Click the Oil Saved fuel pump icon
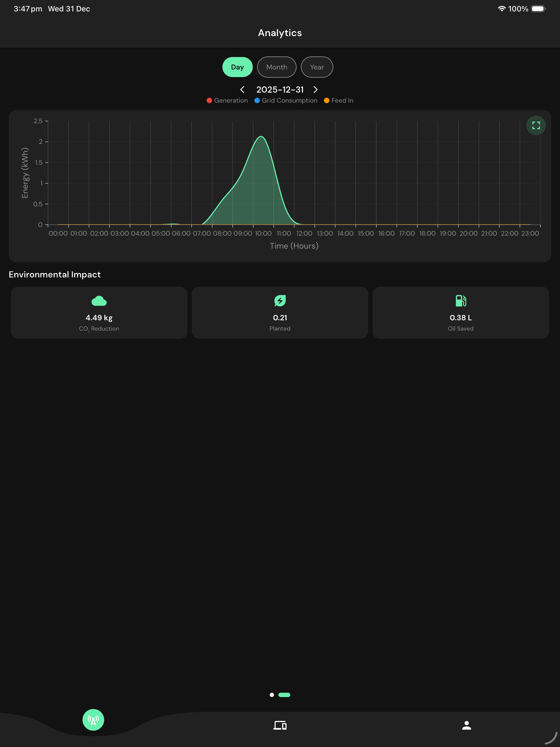The width and height of the screenshot is (560, 747). pos(461,300)
